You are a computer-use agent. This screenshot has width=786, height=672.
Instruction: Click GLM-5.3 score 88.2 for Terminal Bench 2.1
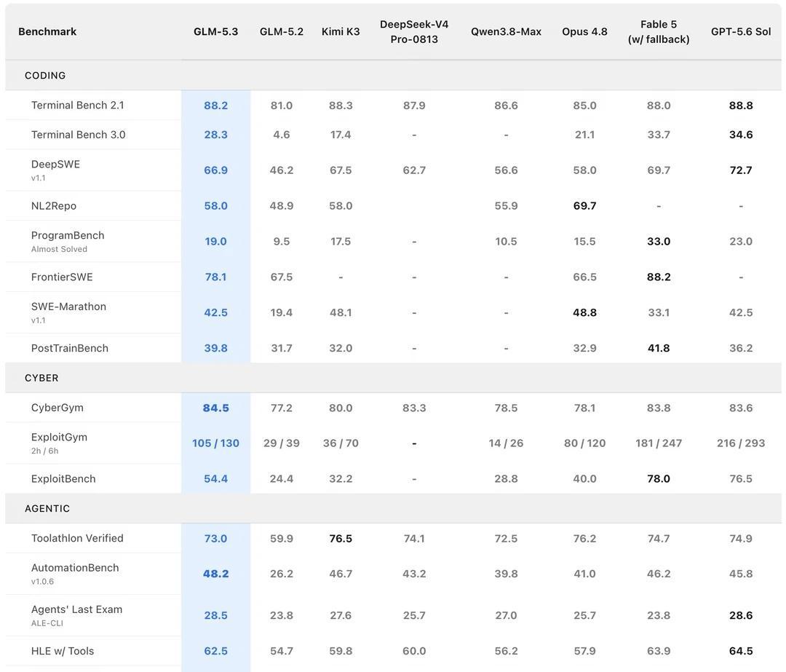click(215, 106)
